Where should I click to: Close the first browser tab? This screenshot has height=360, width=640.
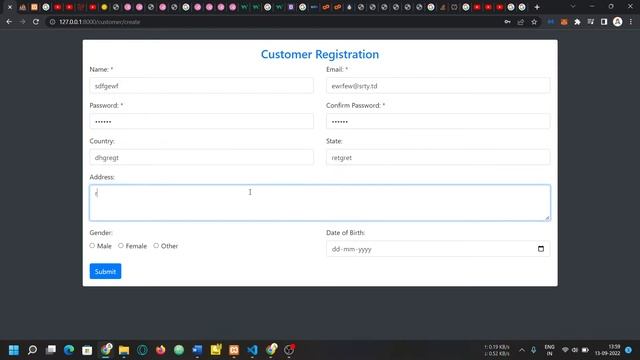click(x=10, y=7)
